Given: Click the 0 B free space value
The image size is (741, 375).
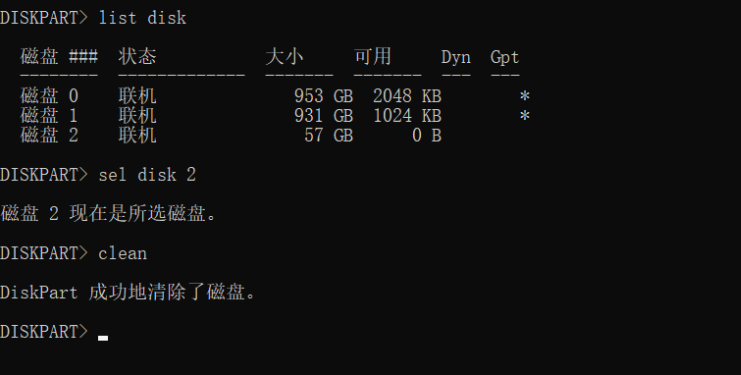Looking at the screenshot, I should pos(427,136).
